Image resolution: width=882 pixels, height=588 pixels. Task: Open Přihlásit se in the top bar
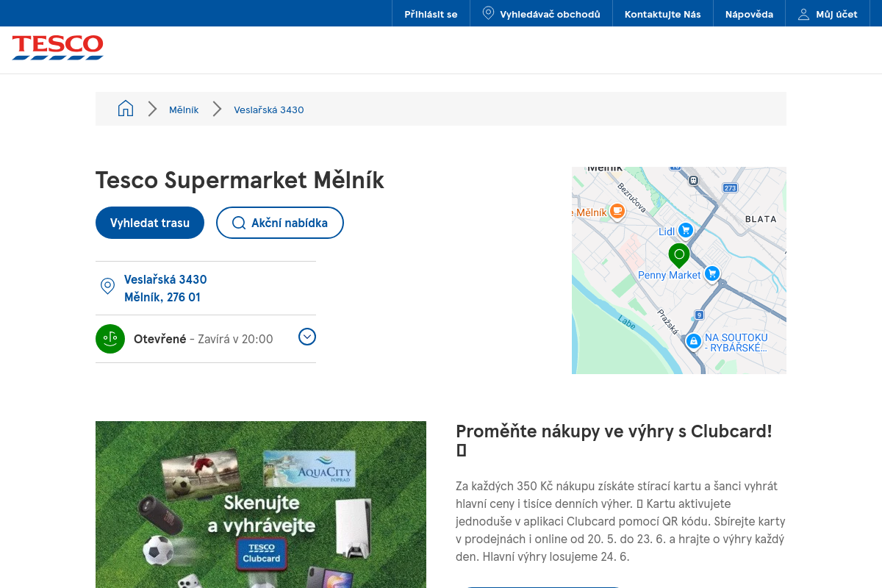click(x=431, y=14)
